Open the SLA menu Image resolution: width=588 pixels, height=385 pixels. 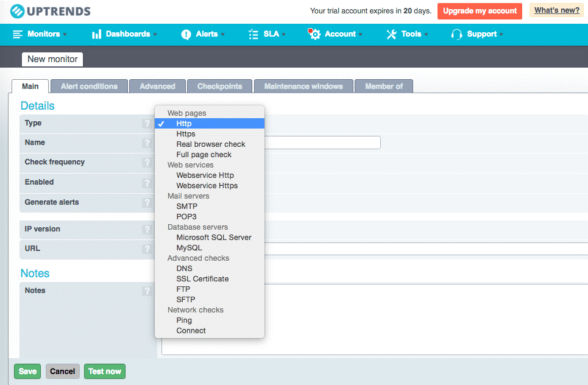267,34
